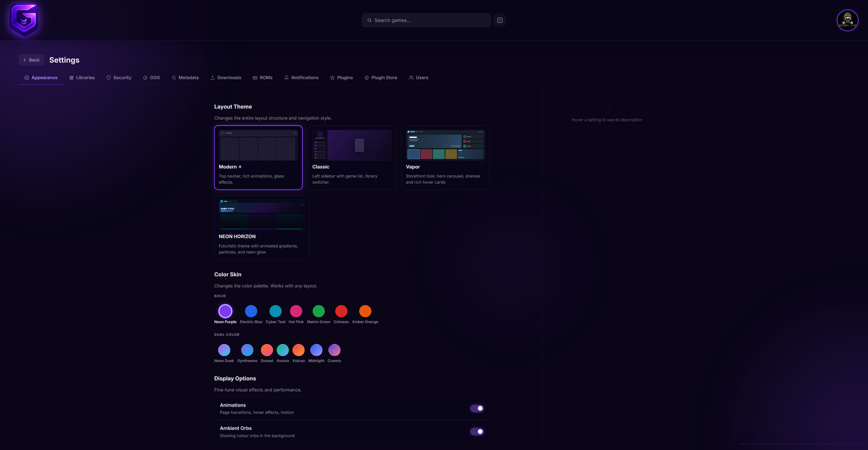
Task: Open the Notifications tab
Action: [302, 78]
